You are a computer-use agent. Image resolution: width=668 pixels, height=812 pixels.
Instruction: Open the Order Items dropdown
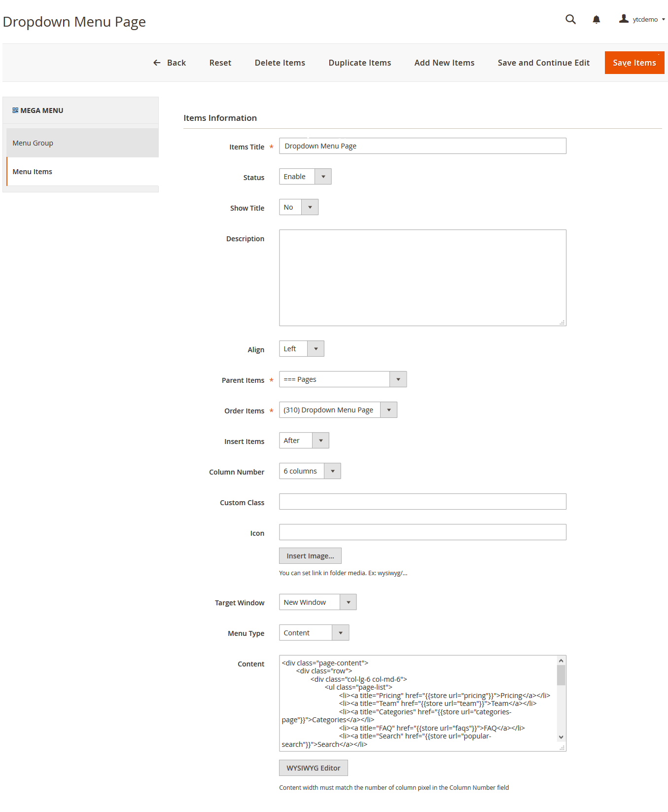(x=338, y=410)
